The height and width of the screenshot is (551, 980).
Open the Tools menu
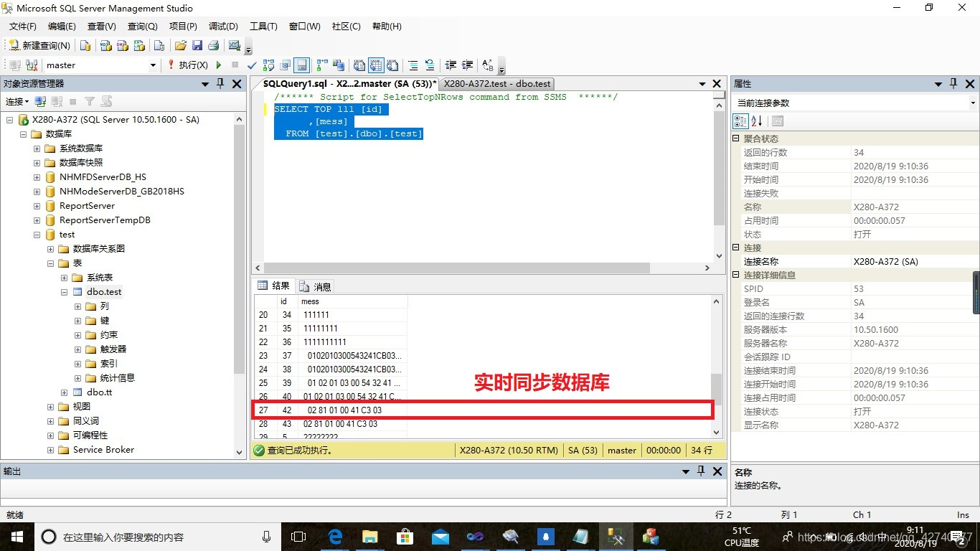pyautogui.click(x=263, y=26)
